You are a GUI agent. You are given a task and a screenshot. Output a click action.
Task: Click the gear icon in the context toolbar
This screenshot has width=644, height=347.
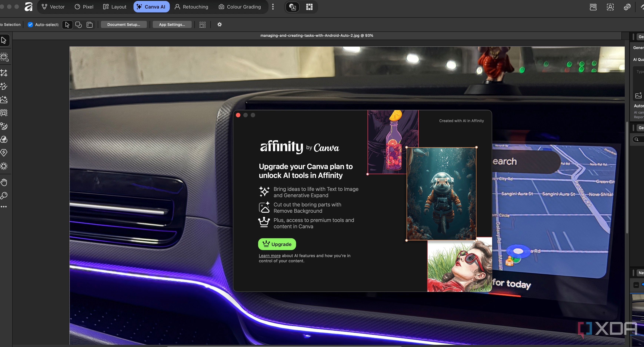(219, 24)
